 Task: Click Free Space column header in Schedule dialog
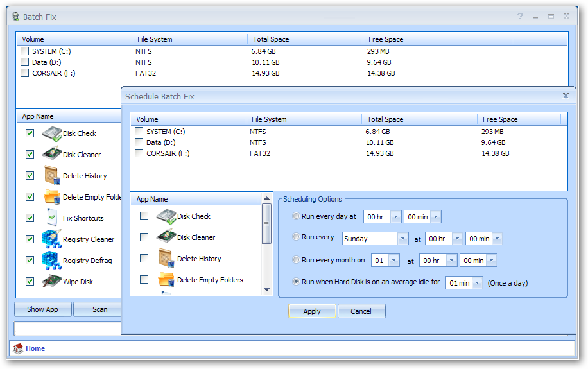click(519, 119)
